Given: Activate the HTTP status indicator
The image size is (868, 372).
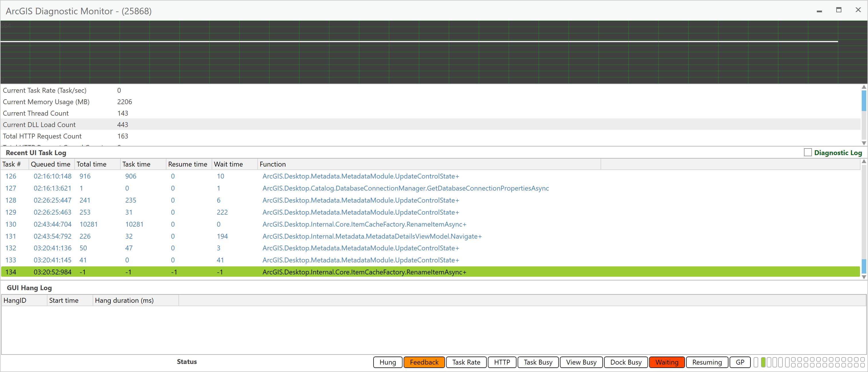Looking at the screenshot, I should pyautogui.click(x=502, y=362).
